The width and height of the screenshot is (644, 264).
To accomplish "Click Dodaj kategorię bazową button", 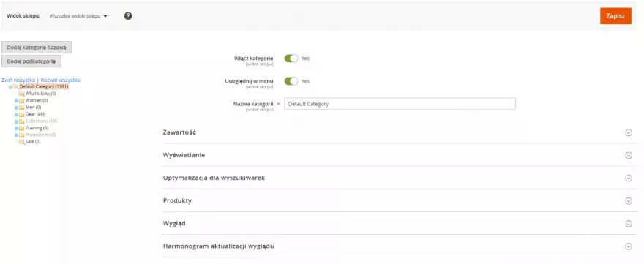I will tap(37, 48).
